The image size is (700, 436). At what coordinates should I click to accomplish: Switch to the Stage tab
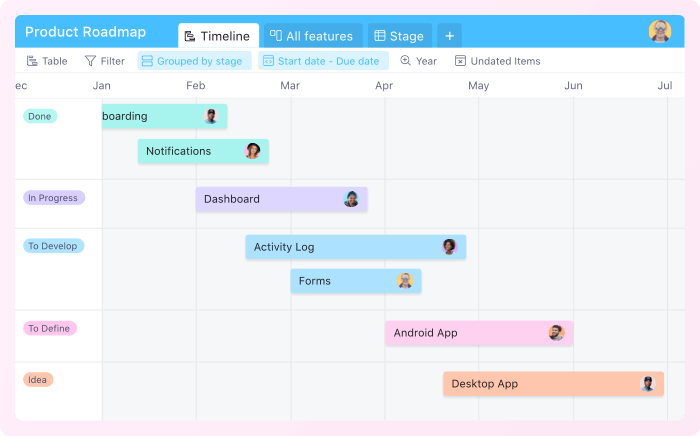tap(399, 36)
